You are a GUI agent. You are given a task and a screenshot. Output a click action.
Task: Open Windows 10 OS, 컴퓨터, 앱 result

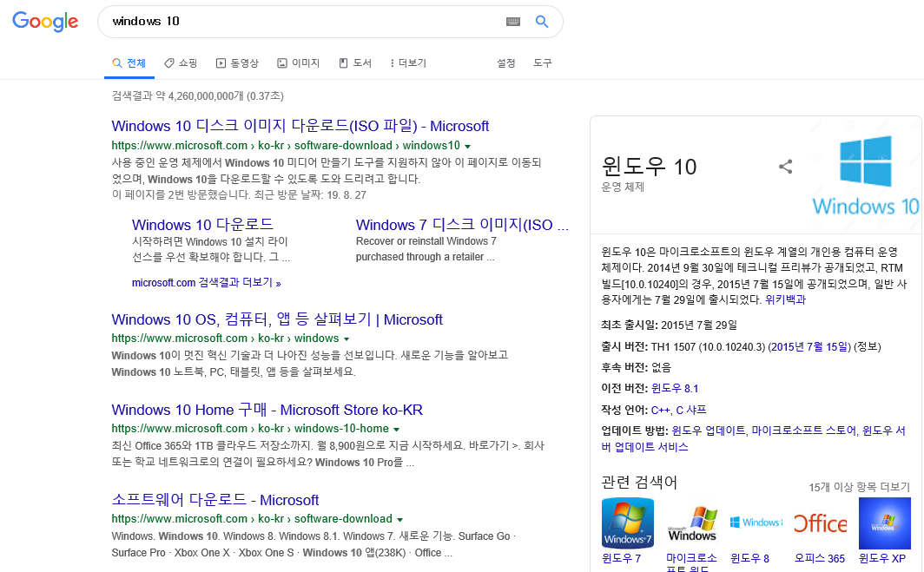tap(277, 319)
